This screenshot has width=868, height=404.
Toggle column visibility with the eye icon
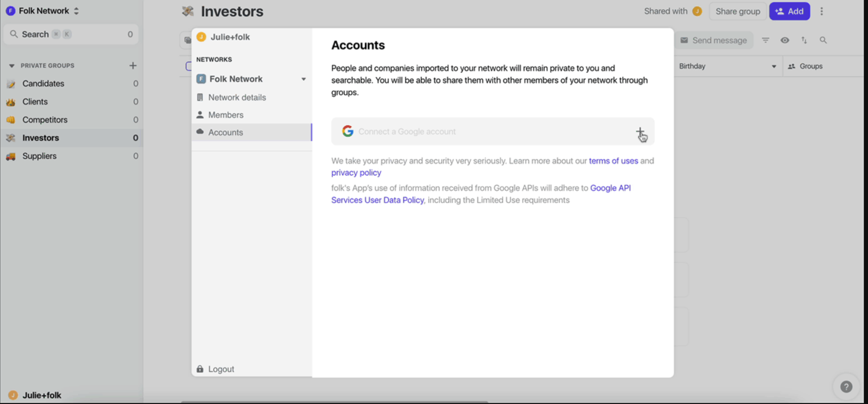pos(785,40)
